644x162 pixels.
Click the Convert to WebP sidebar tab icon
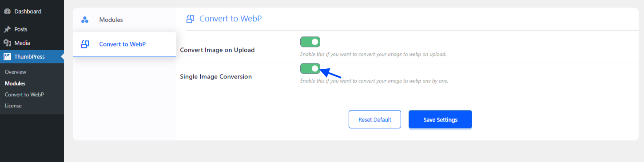85,44
